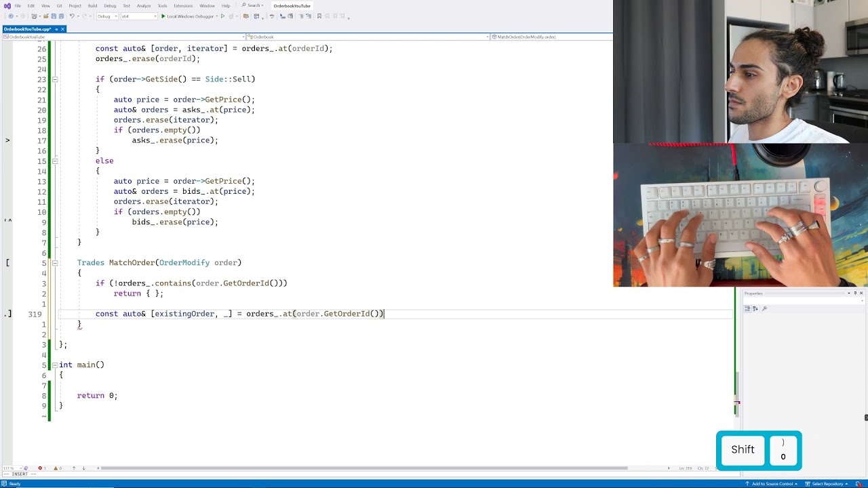
Task: Expand the debugger target dropdown arrow
Action: tap(217, 16)
